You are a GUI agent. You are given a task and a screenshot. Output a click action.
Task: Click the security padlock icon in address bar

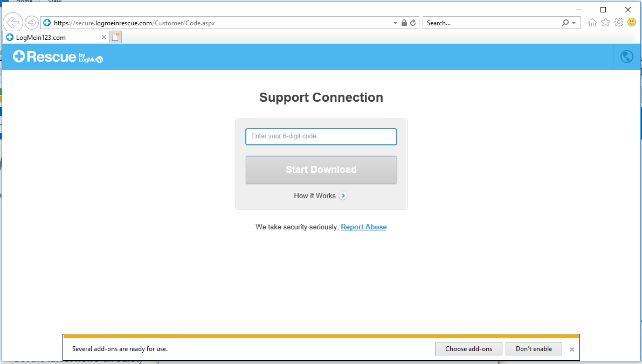point(404,23)
